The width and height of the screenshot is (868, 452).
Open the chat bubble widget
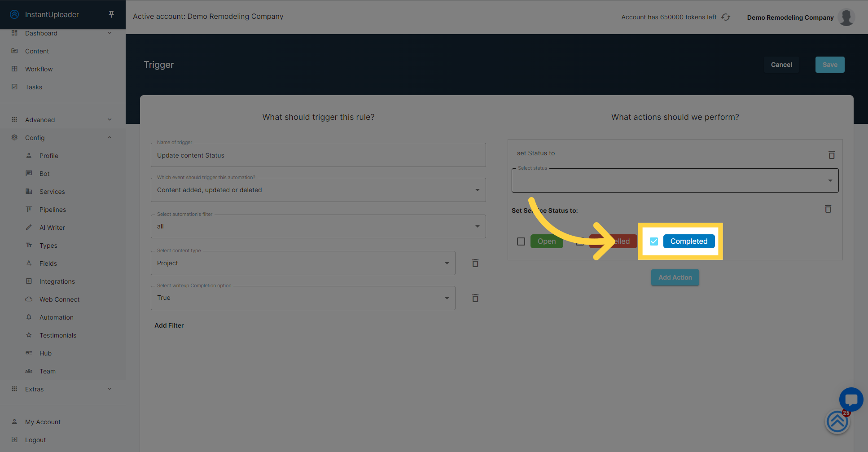[851, 399]
